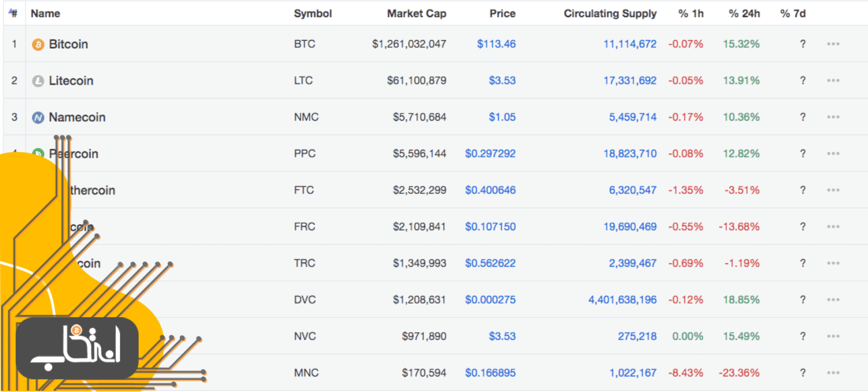Click Namecoin price $1.05

click(502, 117)
